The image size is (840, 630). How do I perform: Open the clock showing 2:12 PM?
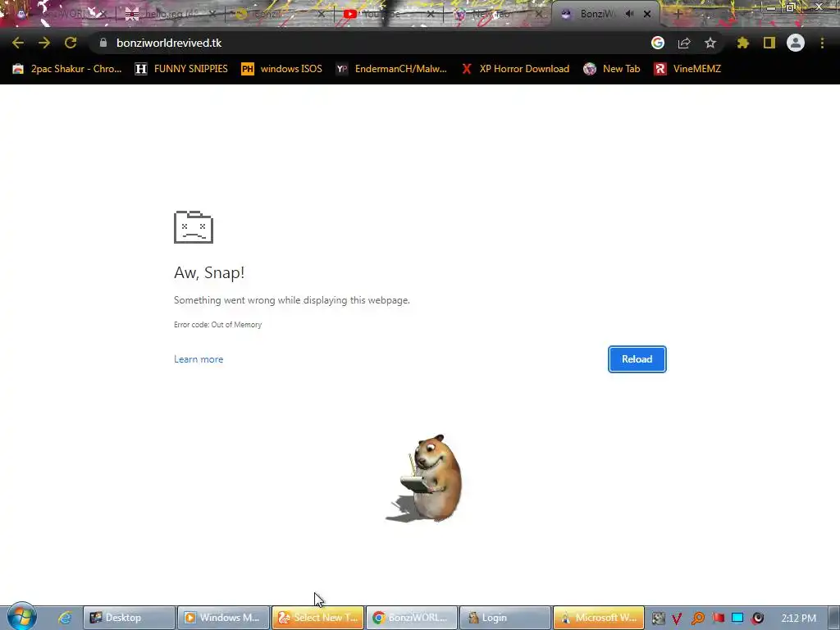click(798, 619)
